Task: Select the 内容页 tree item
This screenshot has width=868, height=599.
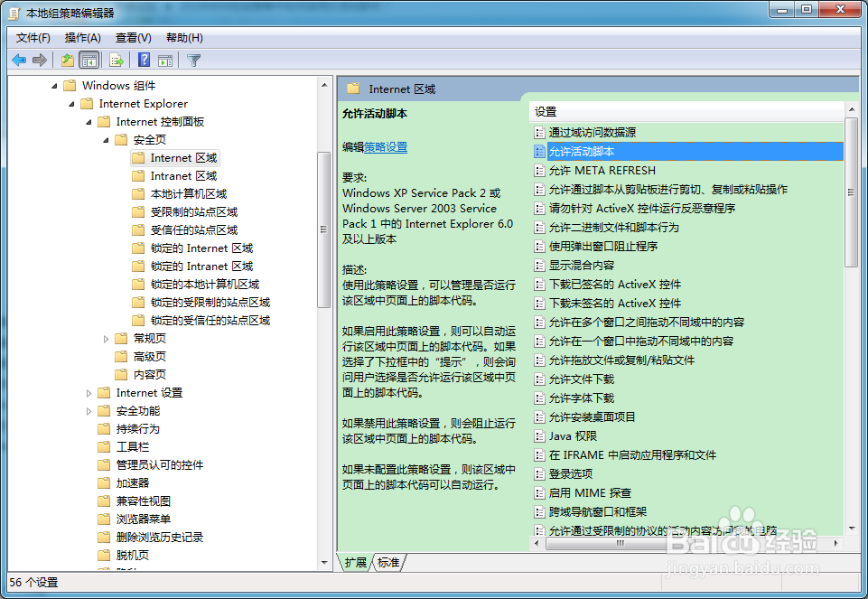Action: tap(149, 375)
